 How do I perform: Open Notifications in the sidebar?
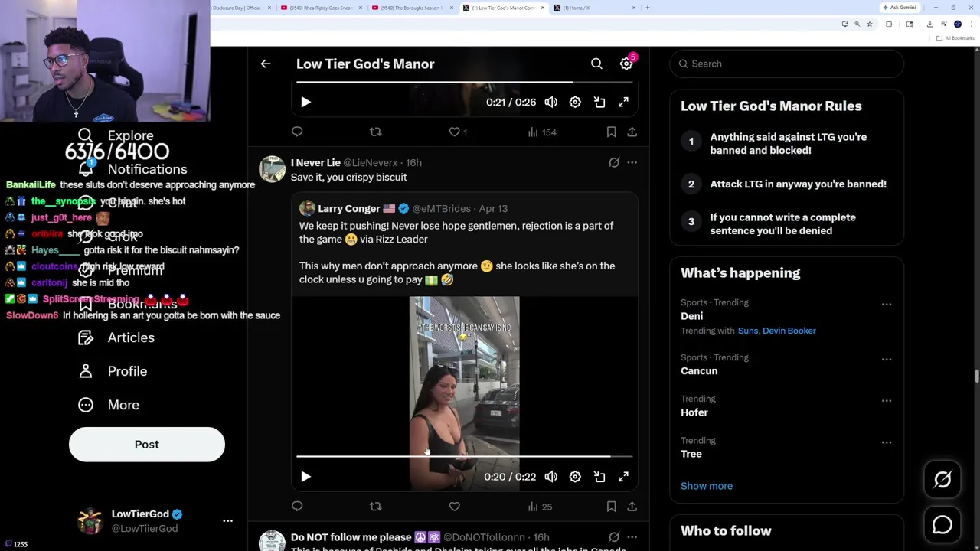coord(133,169)
